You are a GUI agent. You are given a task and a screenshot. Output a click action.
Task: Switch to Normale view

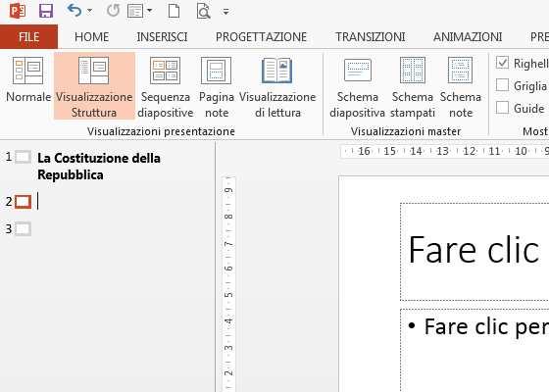28,86
